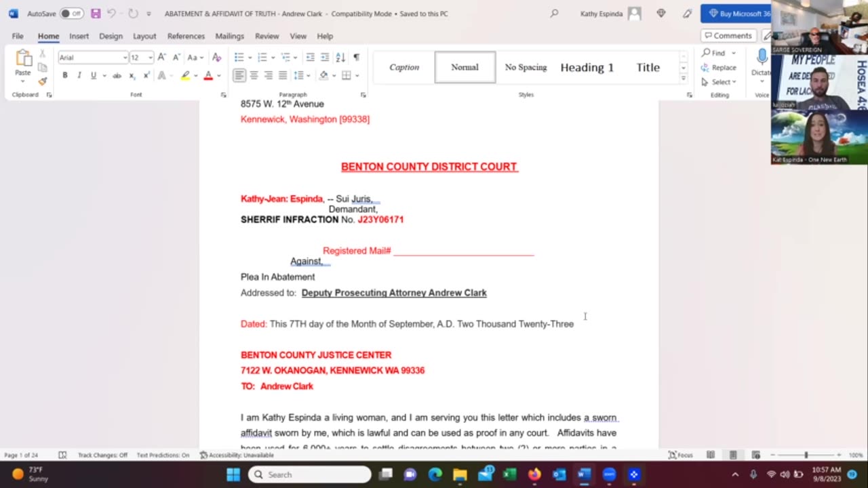The width and height of the screenshot is (868, 488).
Task: Click the red font color button
Action: [x=208, y=75]
